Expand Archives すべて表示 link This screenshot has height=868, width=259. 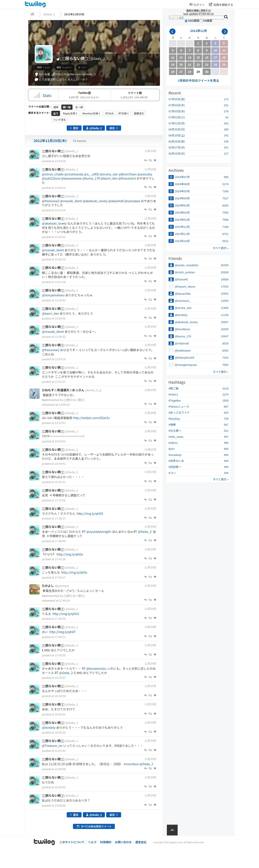[x=221, y=248]
